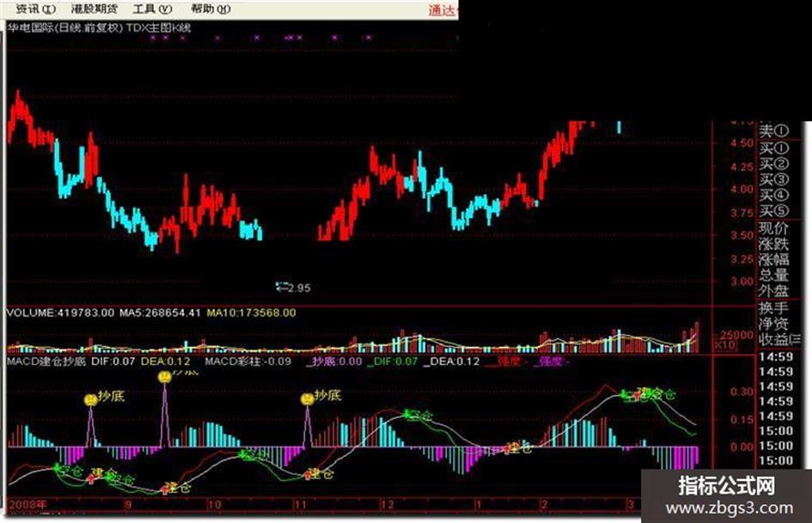Click the 抄底 smiley above the November spike
Image resolution: width=812 pixels, height=523 pixels.
pos(307,399)
